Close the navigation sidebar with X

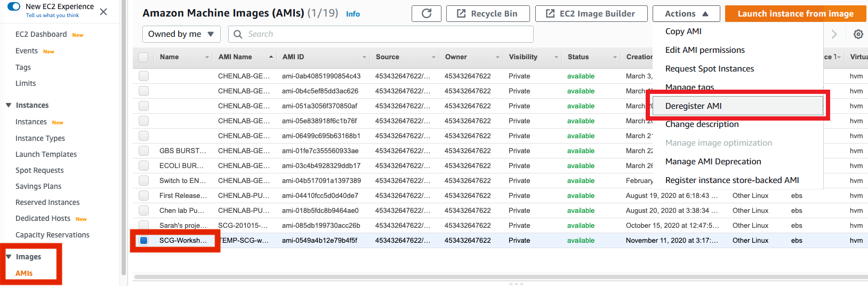[x=103, y=11]
